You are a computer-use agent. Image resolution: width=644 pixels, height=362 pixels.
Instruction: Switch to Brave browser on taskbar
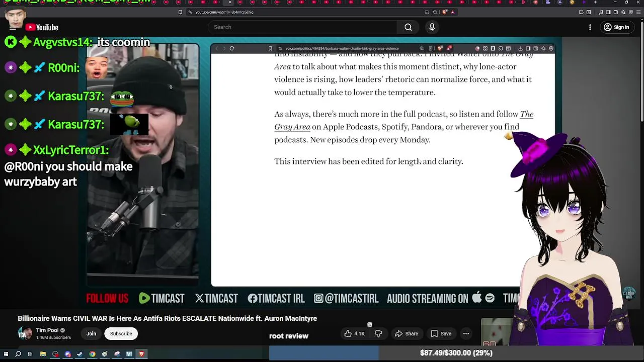(141, 354)
